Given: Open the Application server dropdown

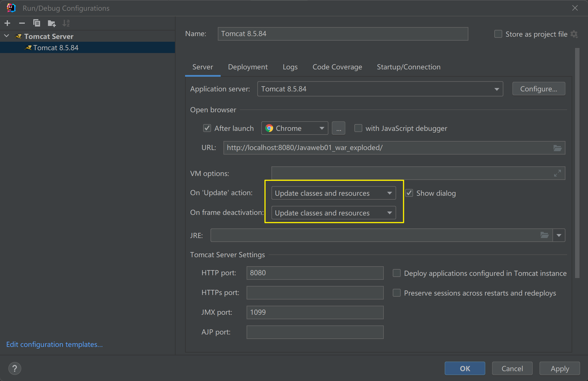Looking at the screenshot, I should pos(380,89).
